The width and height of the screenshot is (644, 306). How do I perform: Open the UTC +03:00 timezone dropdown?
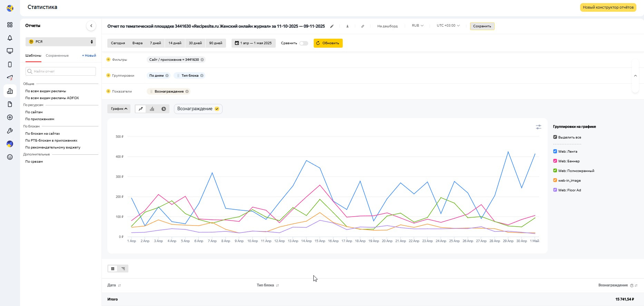point(448,26)
